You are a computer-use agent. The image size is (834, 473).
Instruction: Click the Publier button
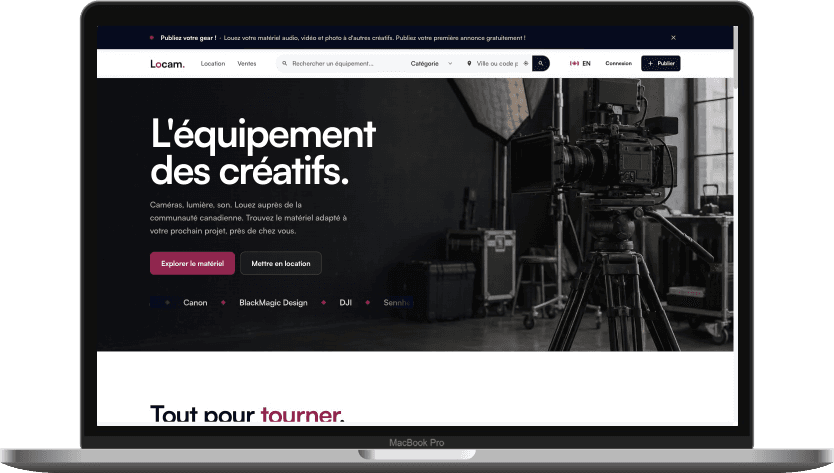(661, 63)
